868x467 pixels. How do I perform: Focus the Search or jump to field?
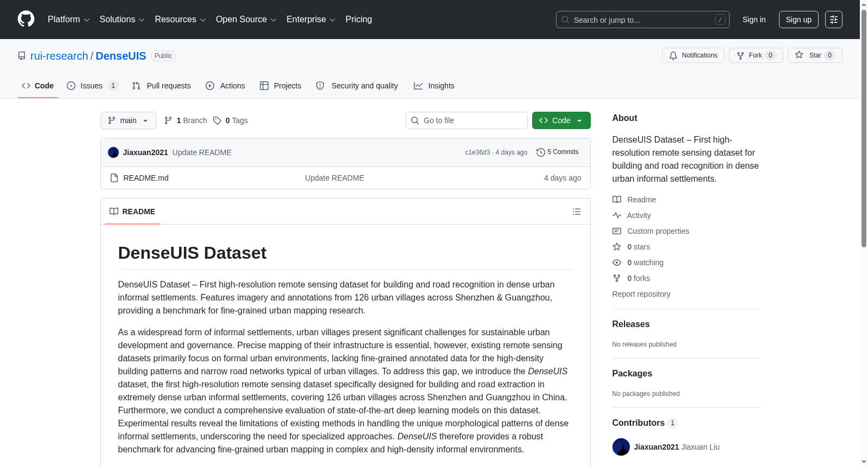coord(643,20)
